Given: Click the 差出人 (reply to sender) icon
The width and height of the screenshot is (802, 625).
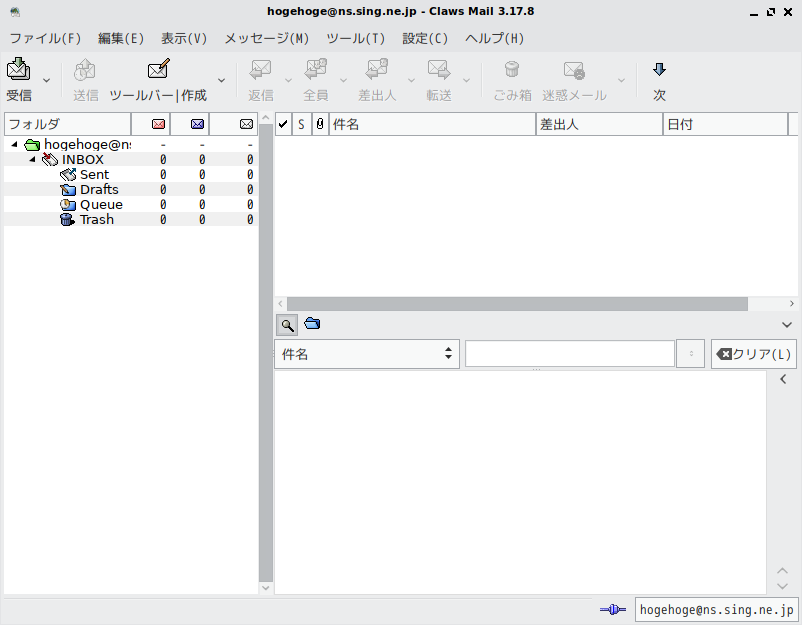Looking at the screenshot, I should 377,70.
